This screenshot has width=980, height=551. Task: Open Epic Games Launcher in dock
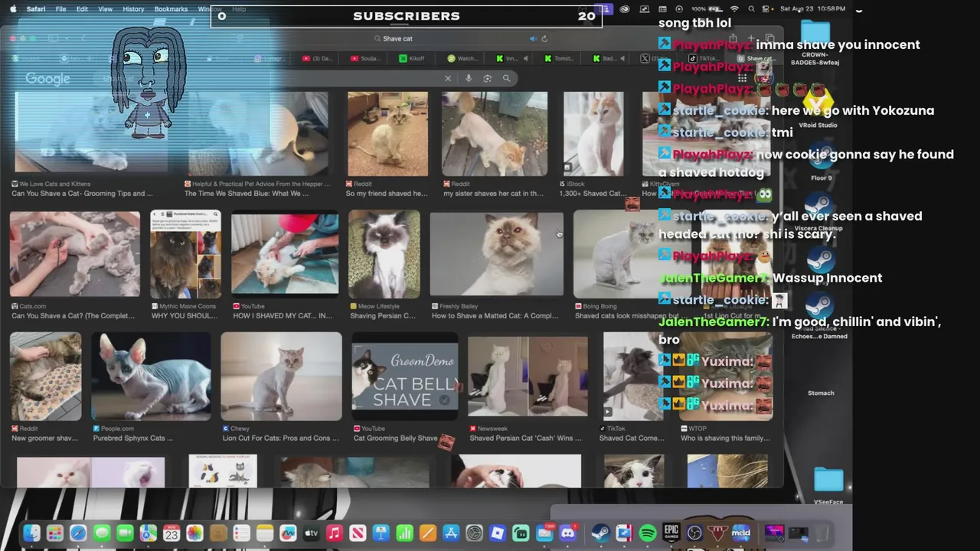671,533
